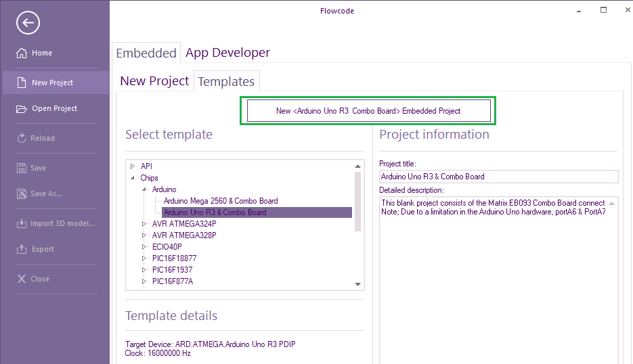Select the Reload menu label
The width and height of the screenshot is (633, 364).
(43, 138)
